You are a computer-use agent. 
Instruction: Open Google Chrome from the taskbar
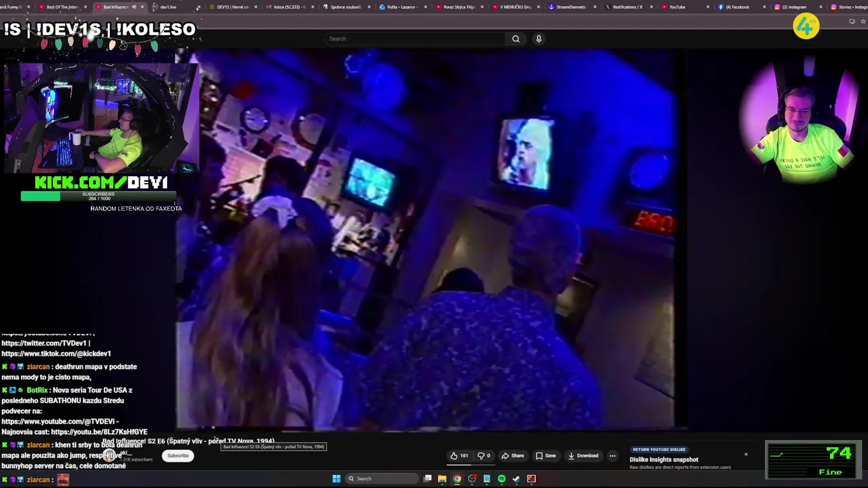457,479
